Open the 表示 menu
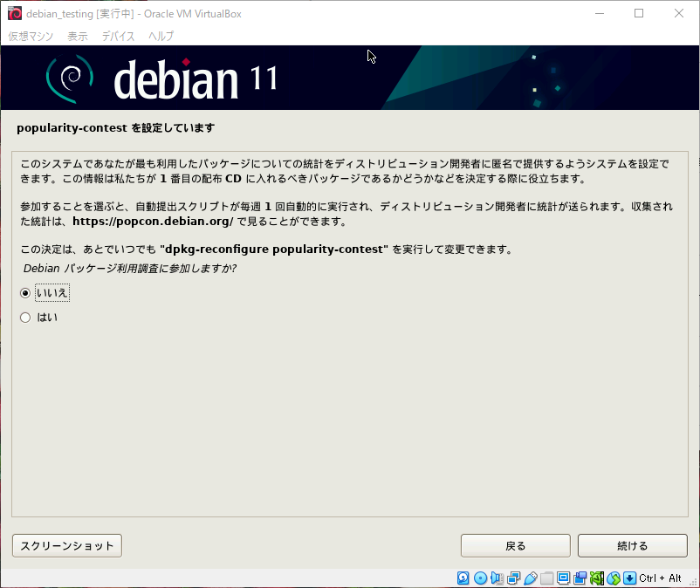Image resolution: width=700 pixels, height=588 pixels. pyautogui.click(x=77, y=36)
